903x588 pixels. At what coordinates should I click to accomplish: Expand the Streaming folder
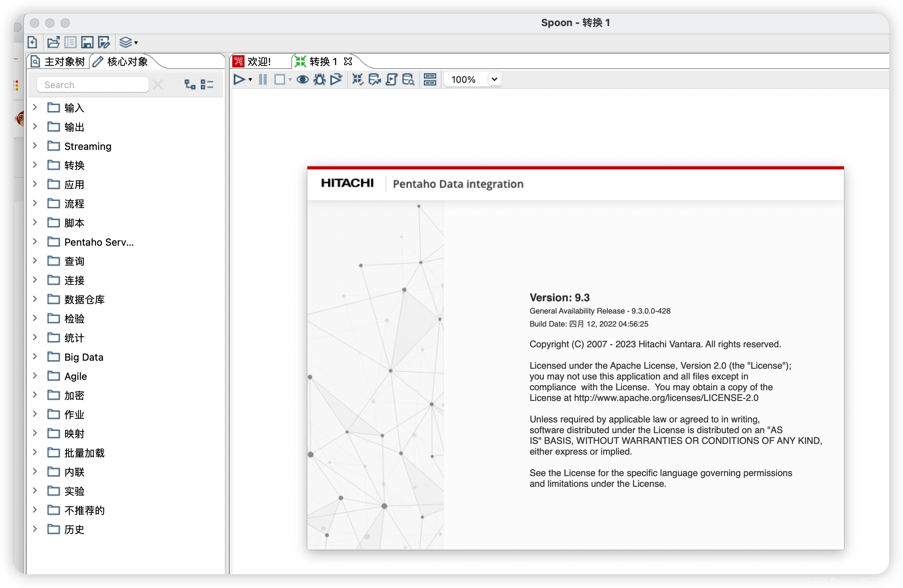[x=35, y=146]
